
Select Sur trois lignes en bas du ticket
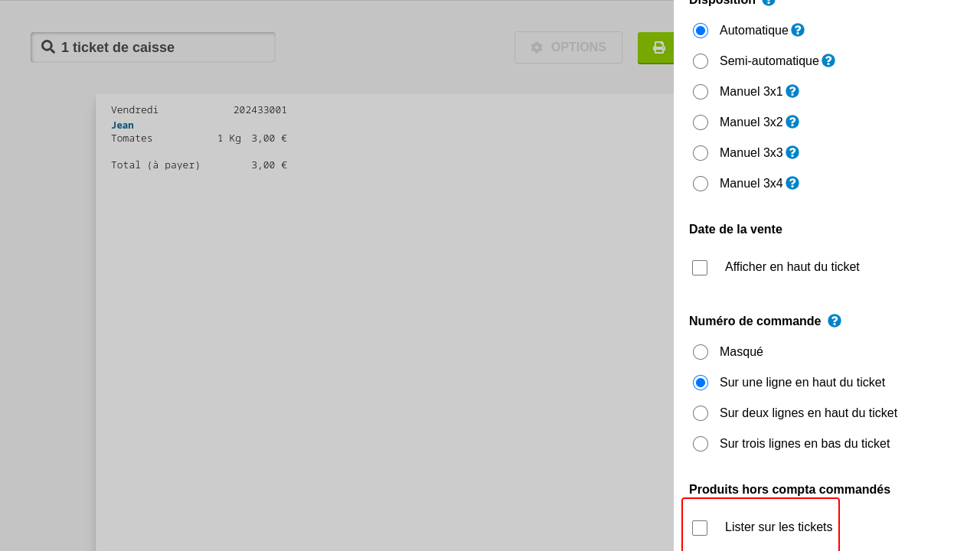point(701,444)
